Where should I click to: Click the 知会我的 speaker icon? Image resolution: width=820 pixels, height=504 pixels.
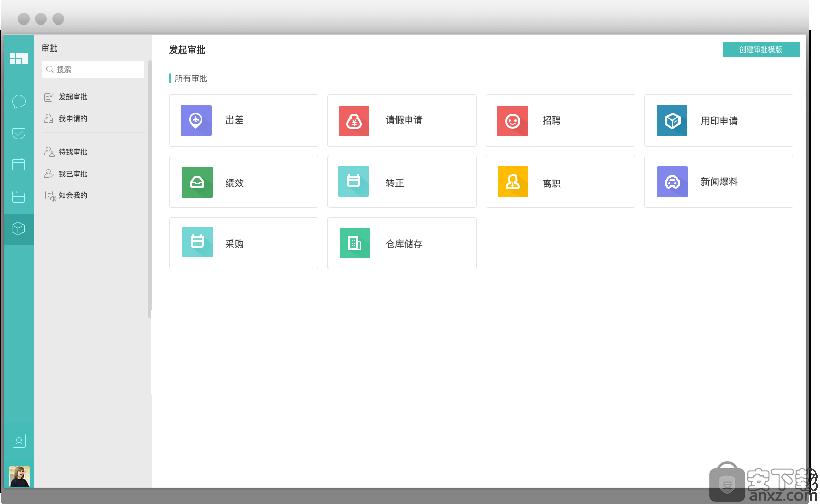point(50,196)
